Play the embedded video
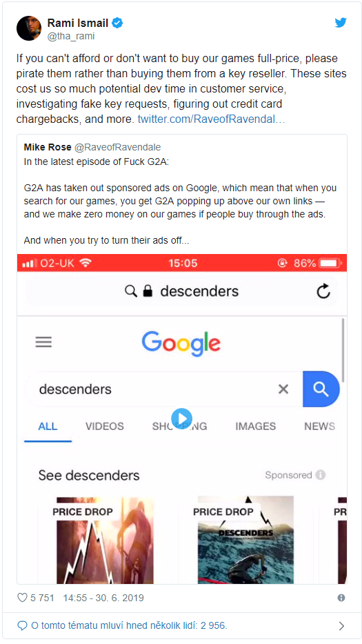This screenshot has width=362, height=644. pyautogui.click(x=182, y=418)
